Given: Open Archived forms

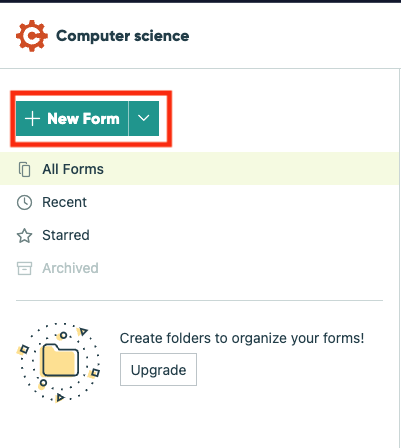Looking at the screenshot, I should [199, 268].
